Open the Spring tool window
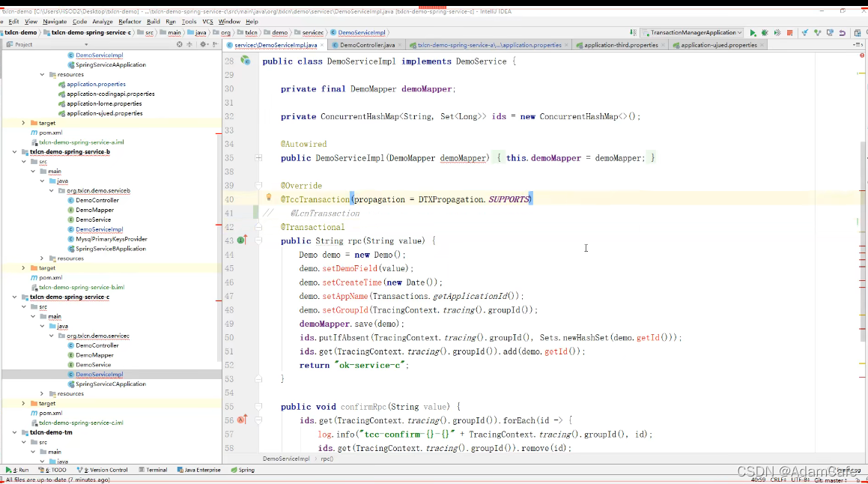Viewport: 868px width, 484px height. tap(243, 470)
